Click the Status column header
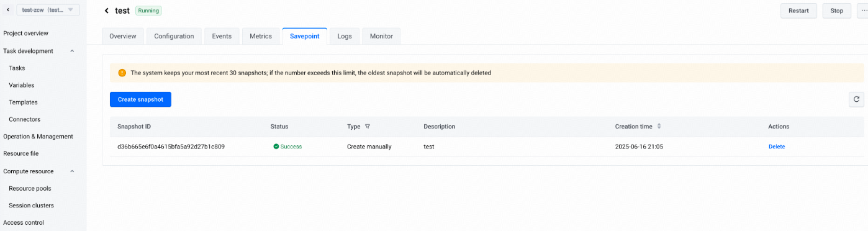 click(279, 127)
